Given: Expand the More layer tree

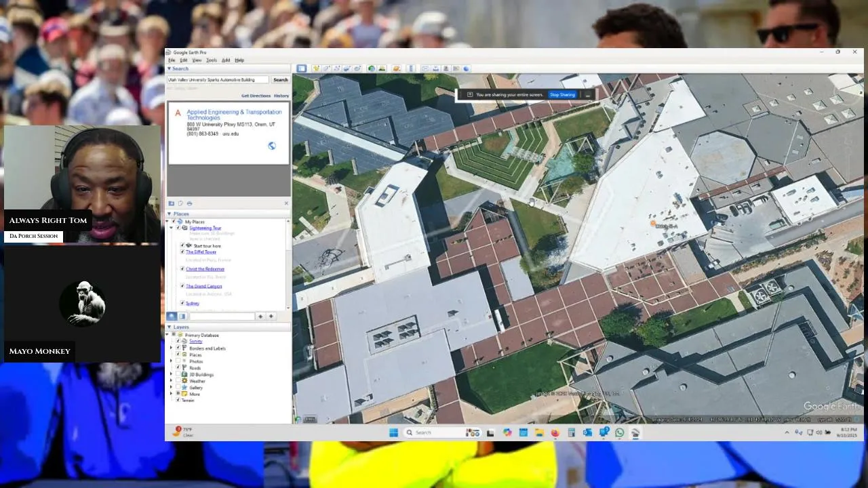Looking at the screenshot, I should [171, 394].
